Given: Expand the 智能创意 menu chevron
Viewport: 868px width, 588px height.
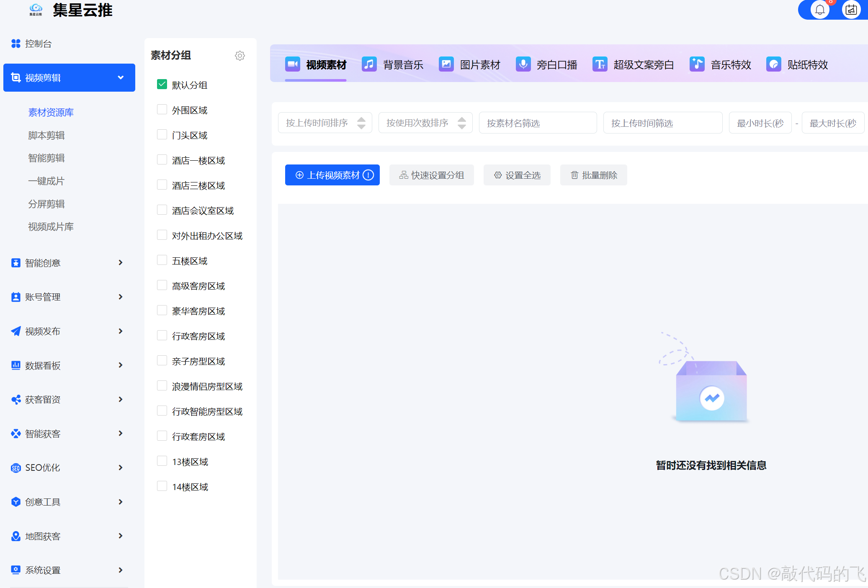Looking at the screenshot, I should coord(121,262).
